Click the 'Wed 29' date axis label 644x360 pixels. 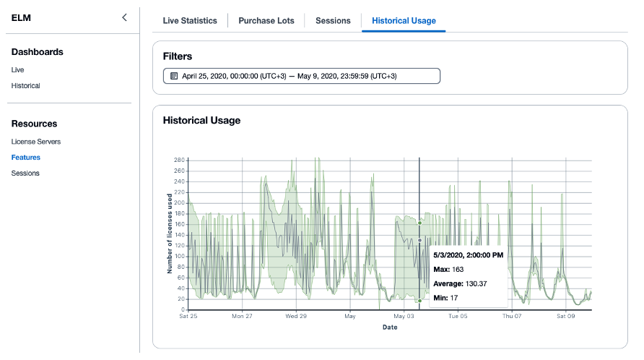pos(296,317)
